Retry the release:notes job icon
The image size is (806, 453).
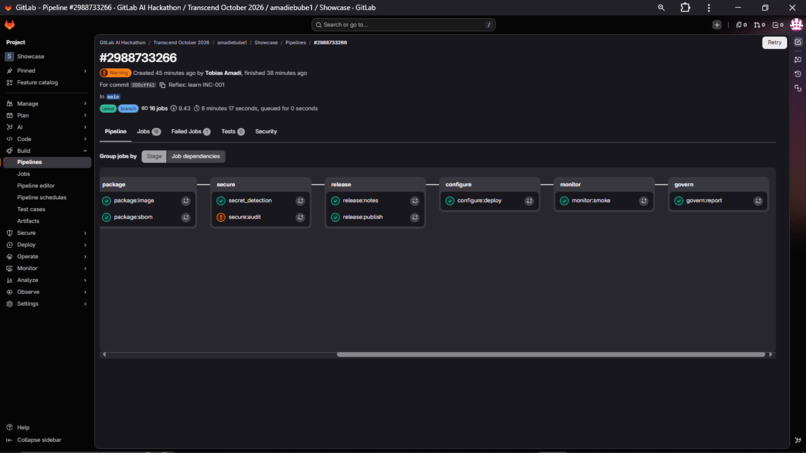click(x=415, y=201)
